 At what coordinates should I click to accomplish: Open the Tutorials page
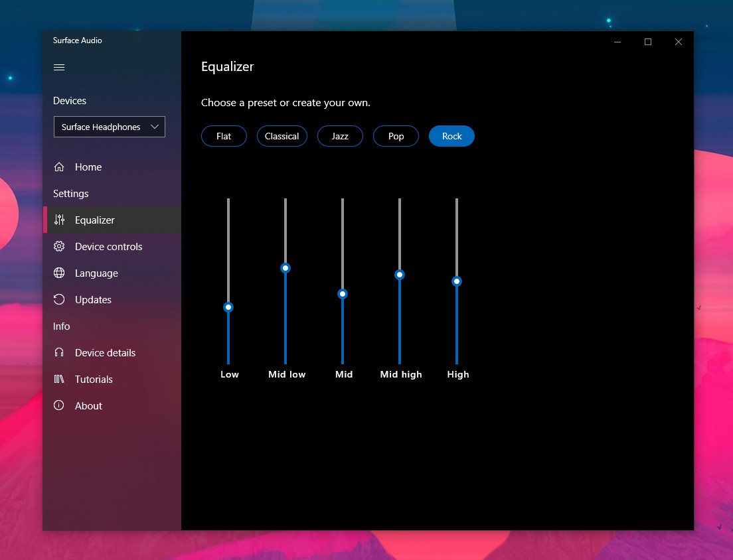coord(112,379)
